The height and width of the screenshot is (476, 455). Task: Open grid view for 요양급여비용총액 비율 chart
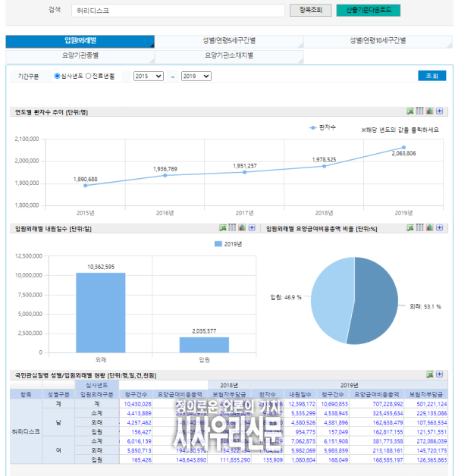[x=420, y=227]
